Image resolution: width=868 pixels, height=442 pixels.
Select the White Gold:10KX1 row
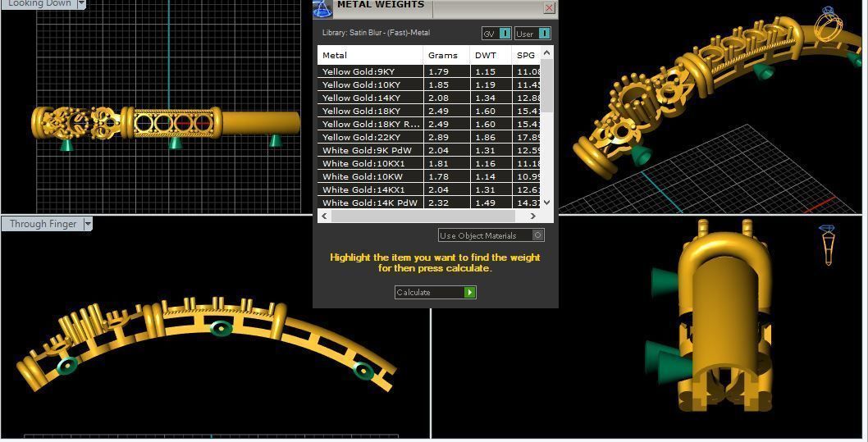(x=429, y=163)
